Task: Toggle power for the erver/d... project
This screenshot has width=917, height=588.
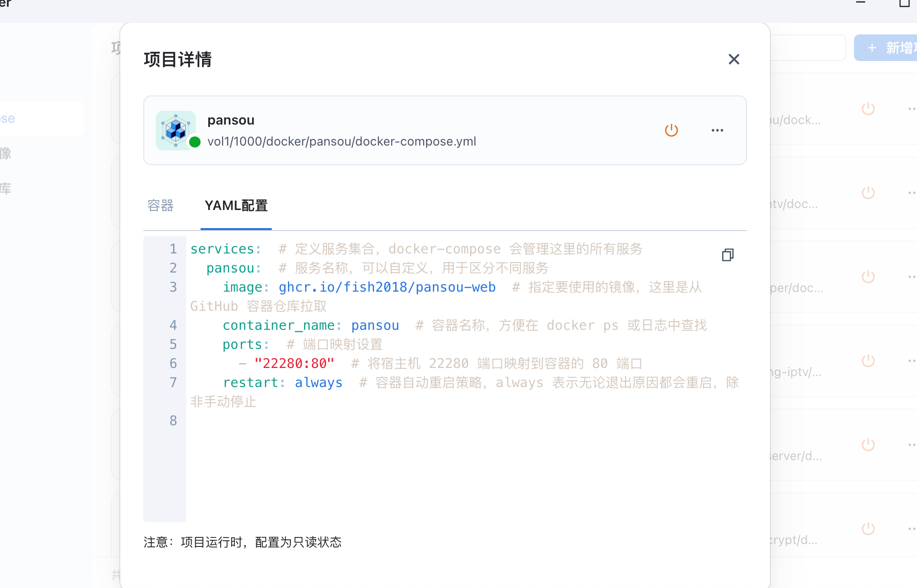Action: point(868,445)
